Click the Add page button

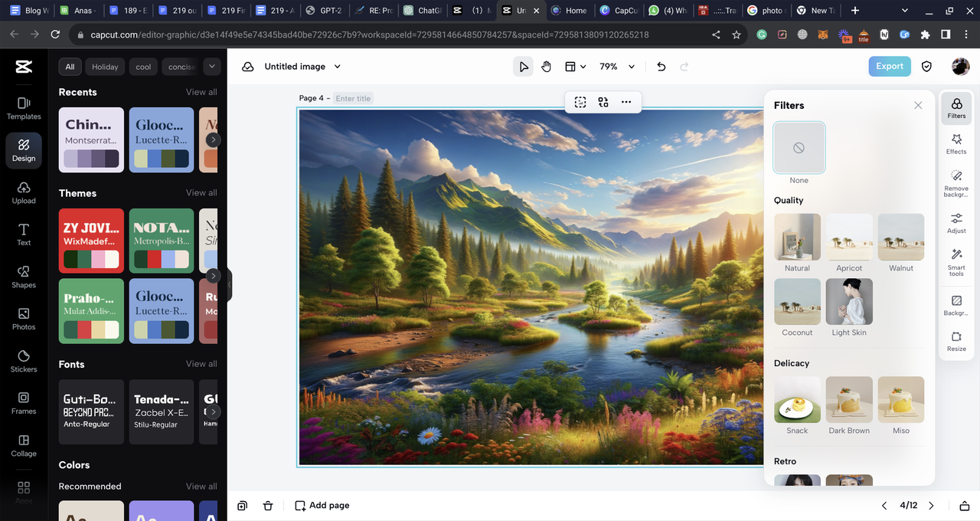(x=322, y=506)
